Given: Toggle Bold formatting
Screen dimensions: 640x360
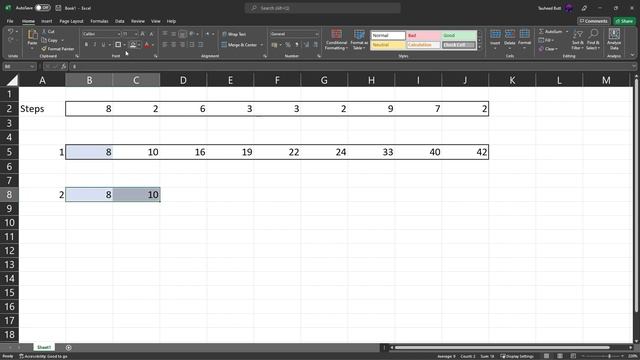Looking at the screenshot, I should [86, 44].
